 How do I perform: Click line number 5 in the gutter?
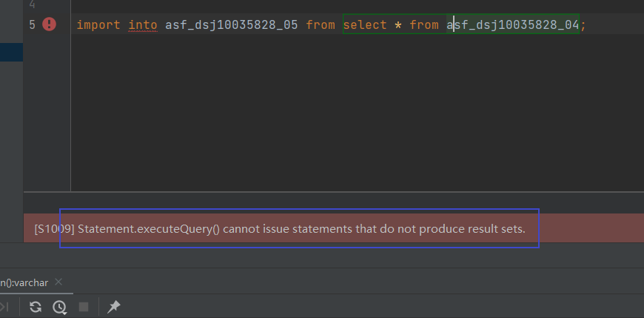tap(32, 24)
